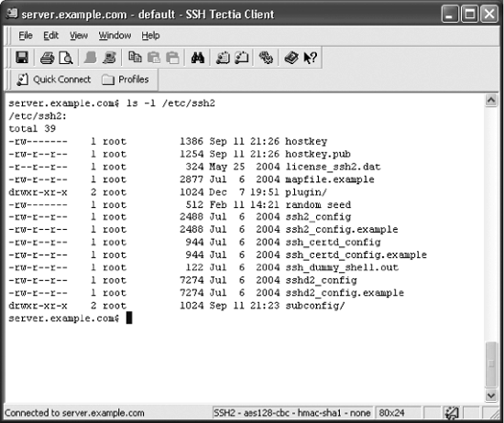Click the '1386' file size value

[x=192, y=141]
